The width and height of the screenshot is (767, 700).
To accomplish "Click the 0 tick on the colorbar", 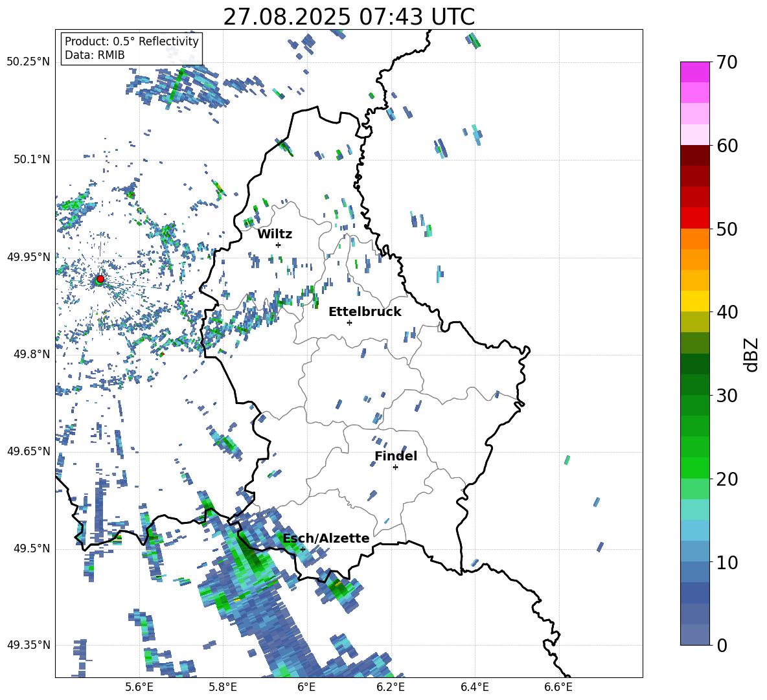I will [722, 646].
